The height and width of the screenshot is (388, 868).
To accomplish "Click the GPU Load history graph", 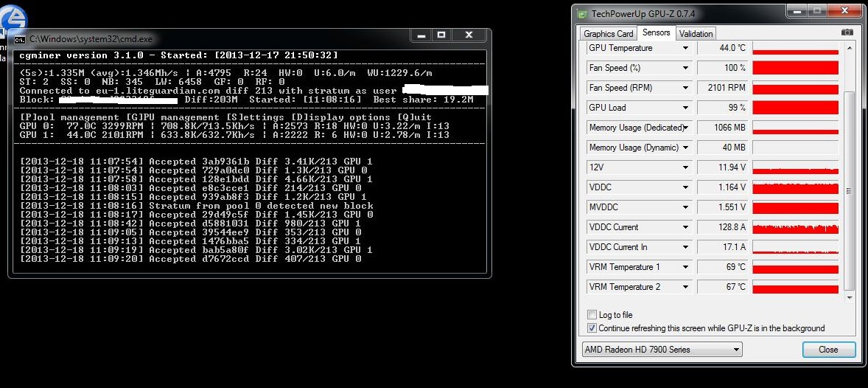I will coord(796,108).
